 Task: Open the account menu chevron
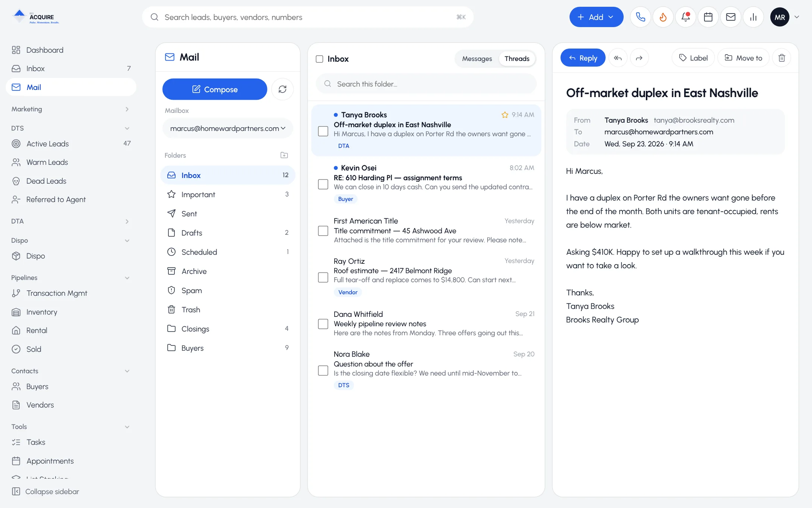click(797, 17)
